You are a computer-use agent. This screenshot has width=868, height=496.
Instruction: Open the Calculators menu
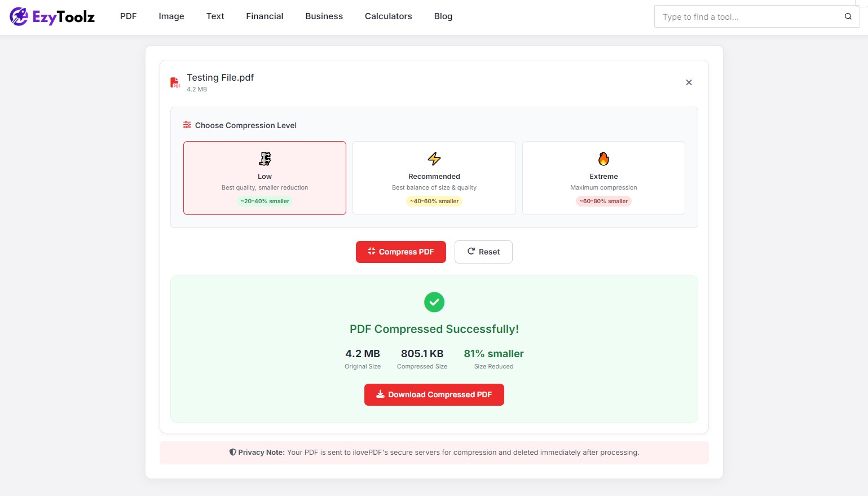(x=388, y=16)
